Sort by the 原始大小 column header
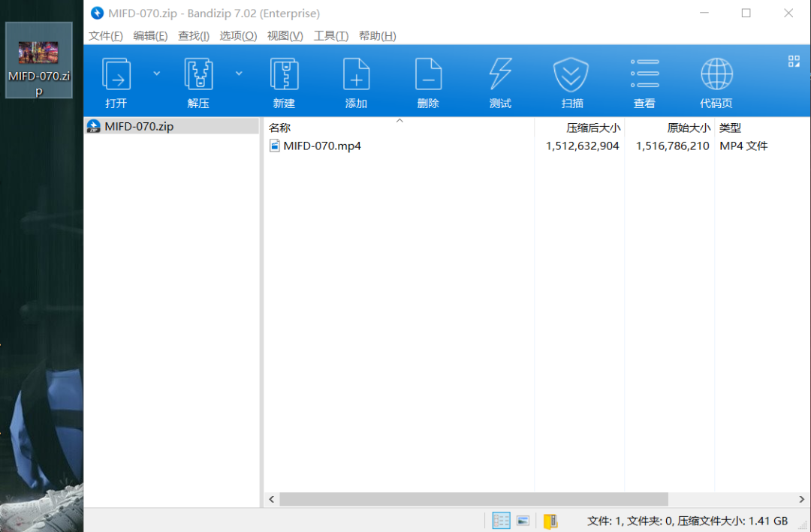The width and height of the screenshot is (811, 532). [x=669, y=128]
